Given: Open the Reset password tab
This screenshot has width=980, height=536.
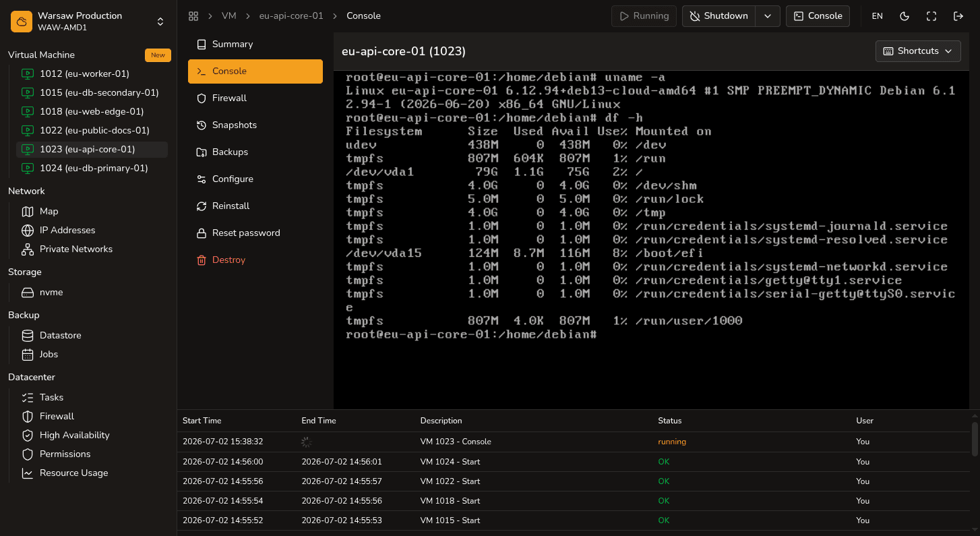Looking at the screenshot, I should (x=255, y=233).
